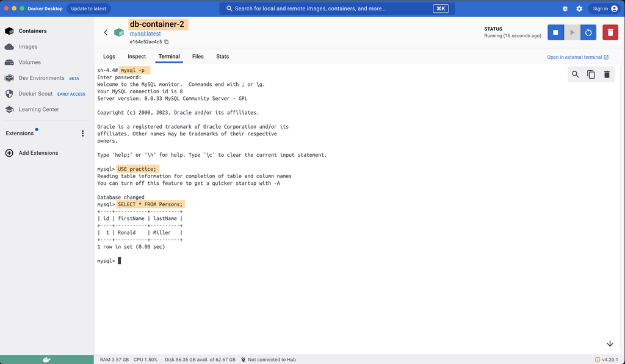Image resolution: width=625 pixels, height=364 pixels.
Task: Open the Stats tab
Action: 222,56
